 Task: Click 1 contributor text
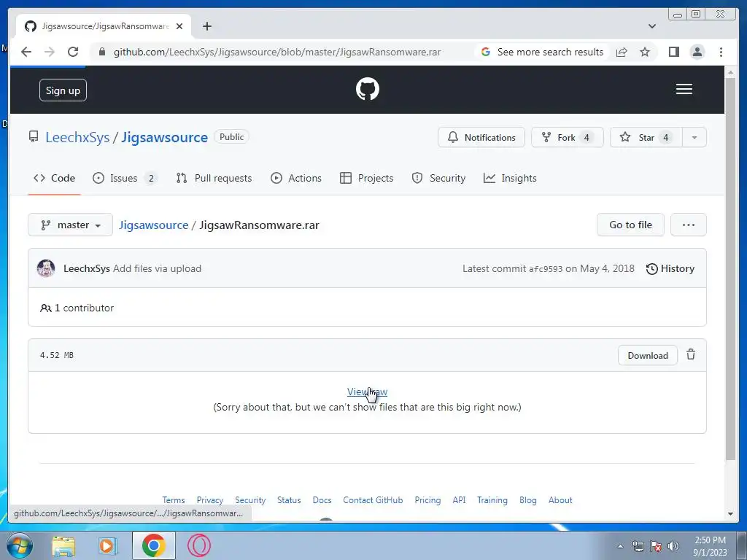point(77,308)
